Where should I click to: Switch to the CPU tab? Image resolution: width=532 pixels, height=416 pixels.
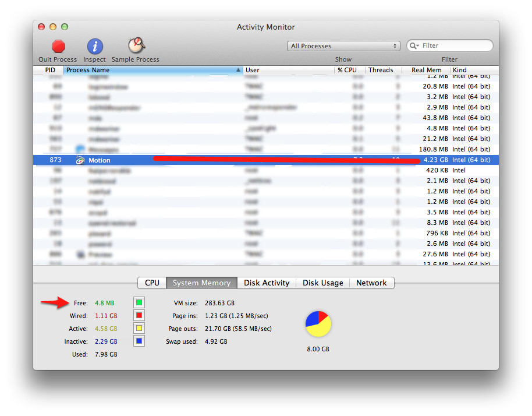click(152, 283)
